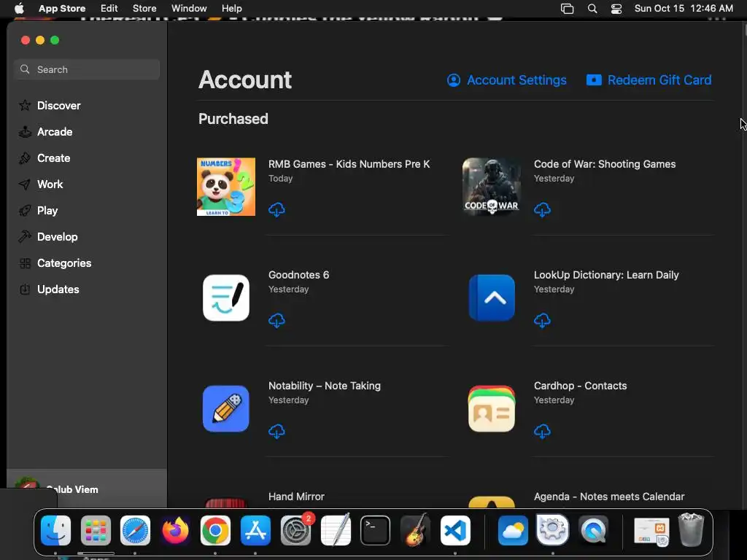Launch Safari from the Dock

135,530
